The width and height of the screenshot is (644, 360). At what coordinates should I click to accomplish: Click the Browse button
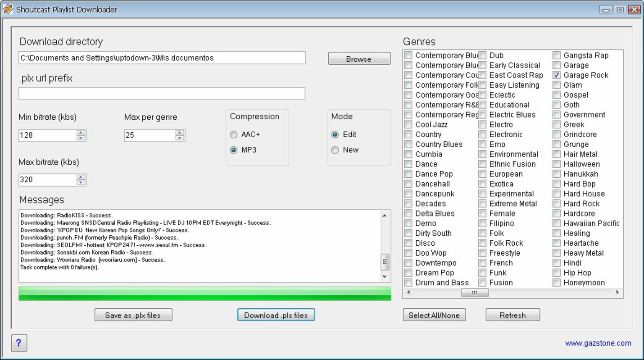(359, 58)
